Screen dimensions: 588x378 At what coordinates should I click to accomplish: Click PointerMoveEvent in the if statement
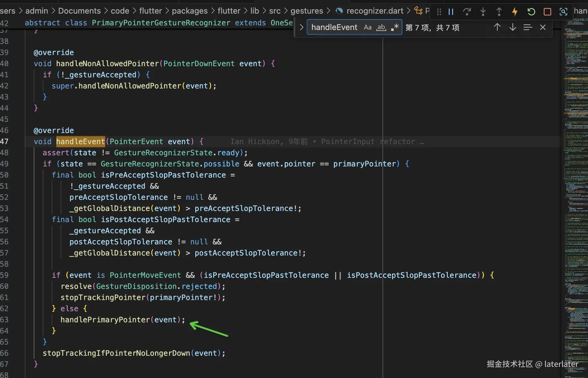145,275
